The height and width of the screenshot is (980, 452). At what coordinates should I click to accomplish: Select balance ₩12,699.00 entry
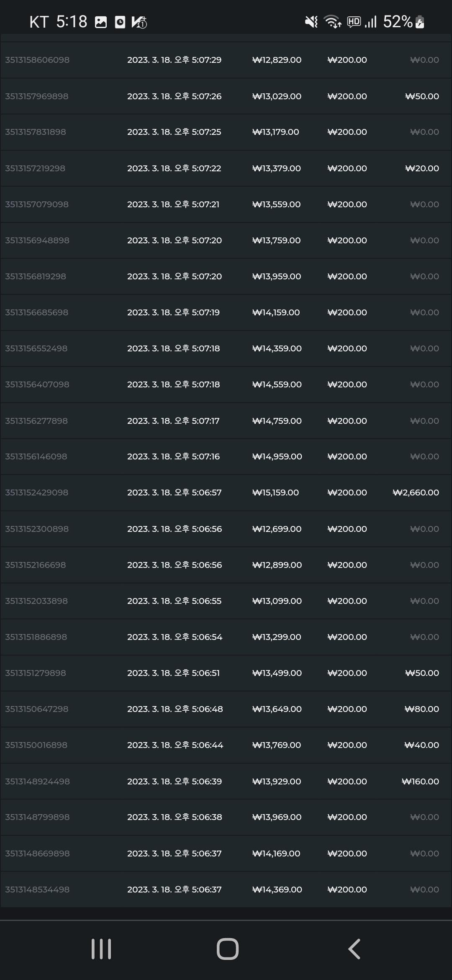277,529
